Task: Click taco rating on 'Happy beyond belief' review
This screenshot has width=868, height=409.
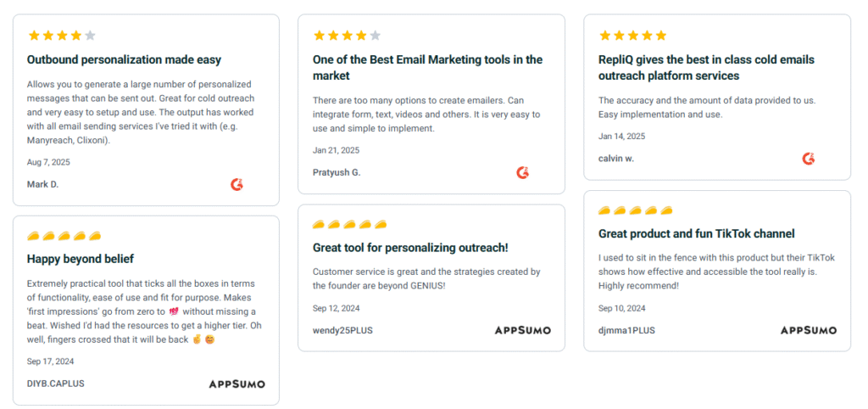Action: click(64, 235)
